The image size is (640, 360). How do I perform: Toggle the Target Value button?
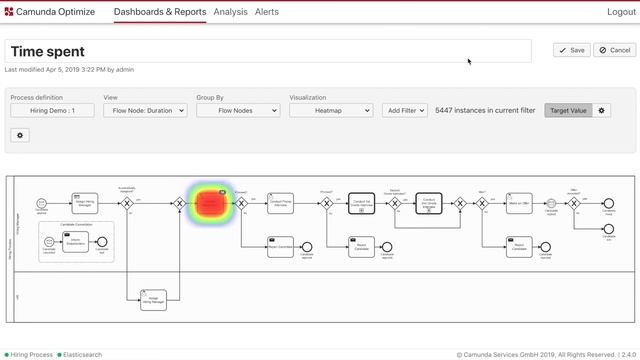coord(568,111)
